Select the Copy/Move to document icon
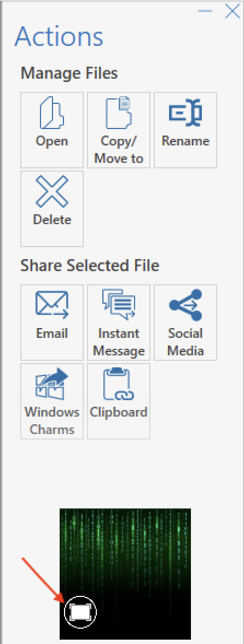This screenshot has width=244, height=644. pyautogui.click(x=119, y=113)
